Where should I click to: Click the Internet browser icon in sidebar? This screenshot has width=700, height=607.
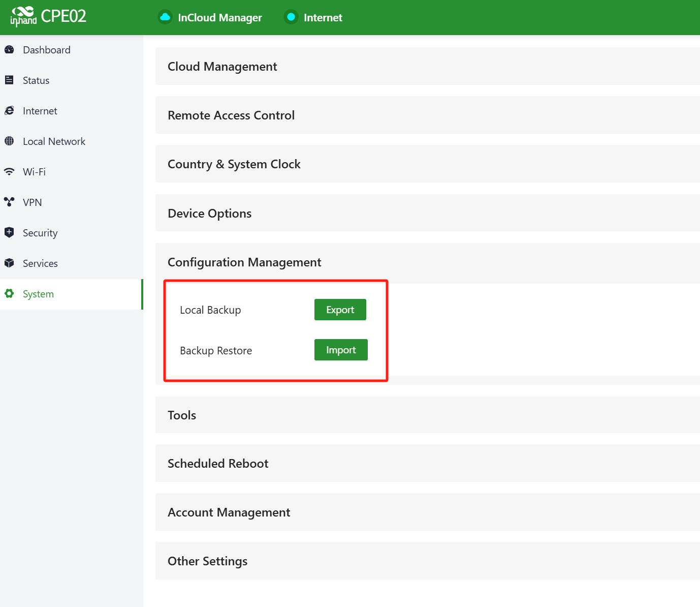(x=9, y=111)
